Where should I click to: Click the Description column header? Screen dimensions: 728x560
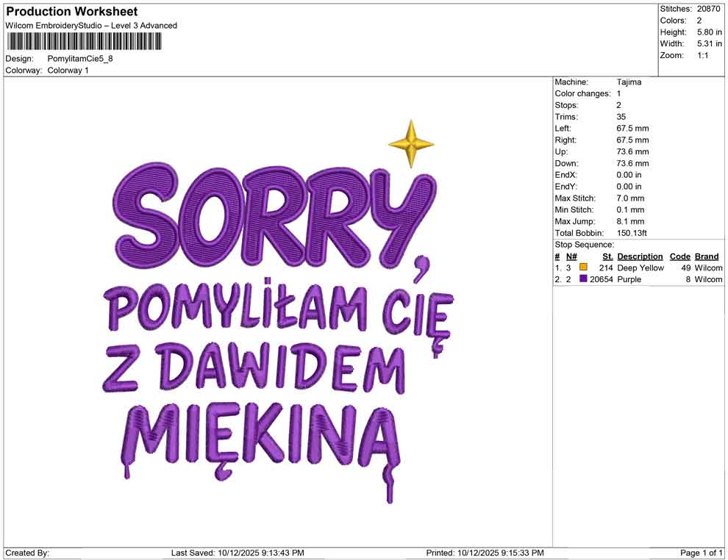(x=640, y=256)
